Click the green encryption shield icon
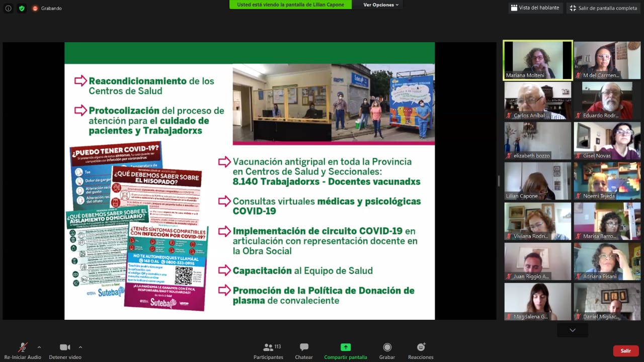Viewport: 644px width, 362px height. pos(22,8)
